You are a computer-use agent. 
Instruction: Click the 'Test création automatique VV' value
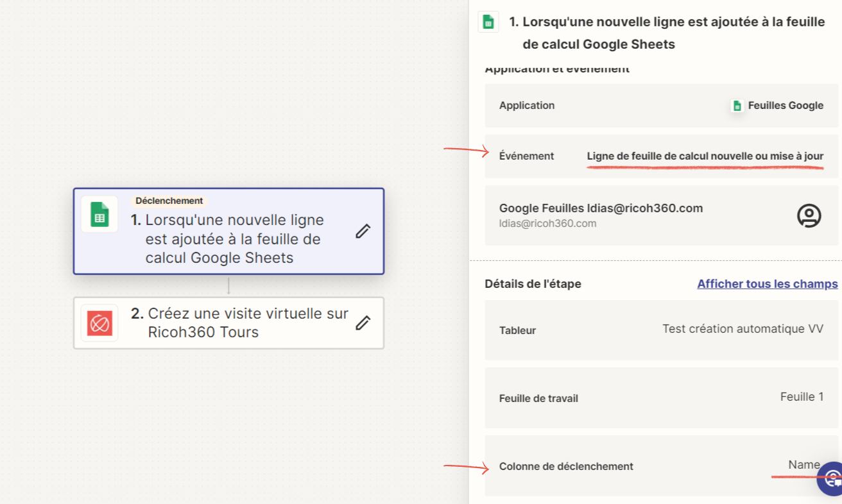(743, 329)
